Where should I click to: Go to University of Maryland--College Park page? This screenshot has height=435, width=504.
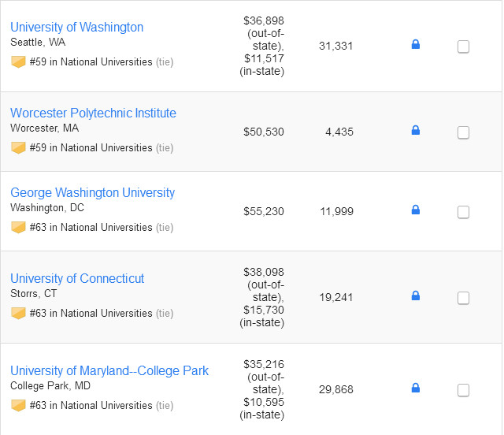coord(109,371)
